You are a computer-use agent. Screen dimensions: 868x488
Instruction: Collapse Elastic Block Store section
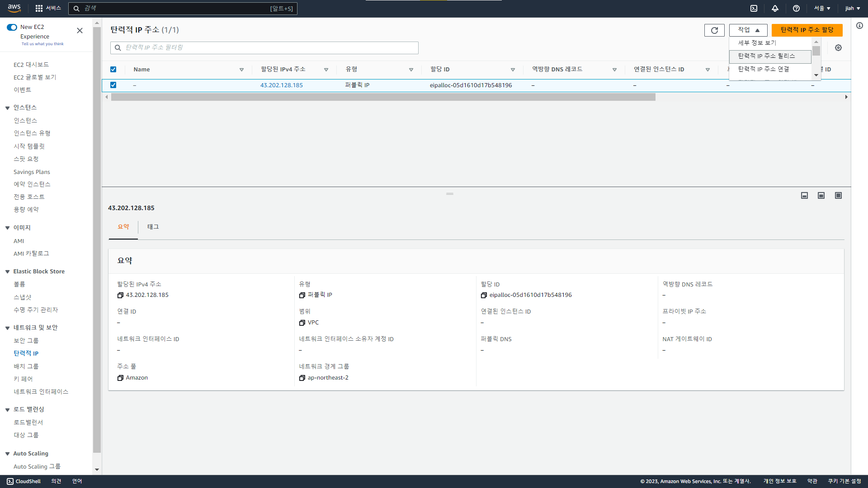7,272
